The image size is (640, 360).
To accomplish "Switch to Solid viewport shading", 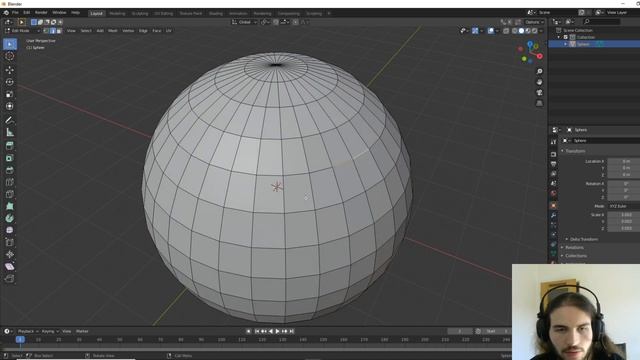I will (521, 31).
